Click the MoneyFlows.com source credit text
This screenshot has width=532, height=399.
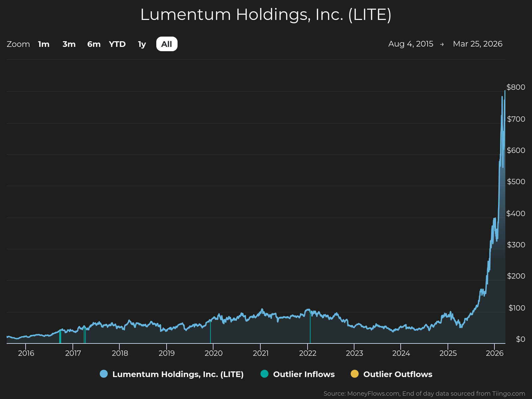click(x=424, y=394)
